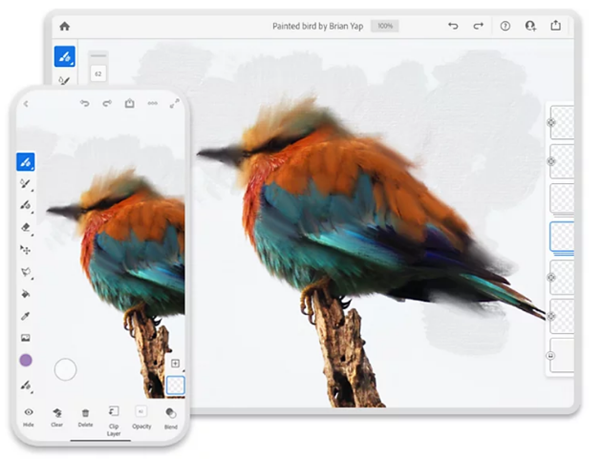Select the phone's Live Brush tool
The height and width of the screenshot is (460, 602).
click(25, 184)
